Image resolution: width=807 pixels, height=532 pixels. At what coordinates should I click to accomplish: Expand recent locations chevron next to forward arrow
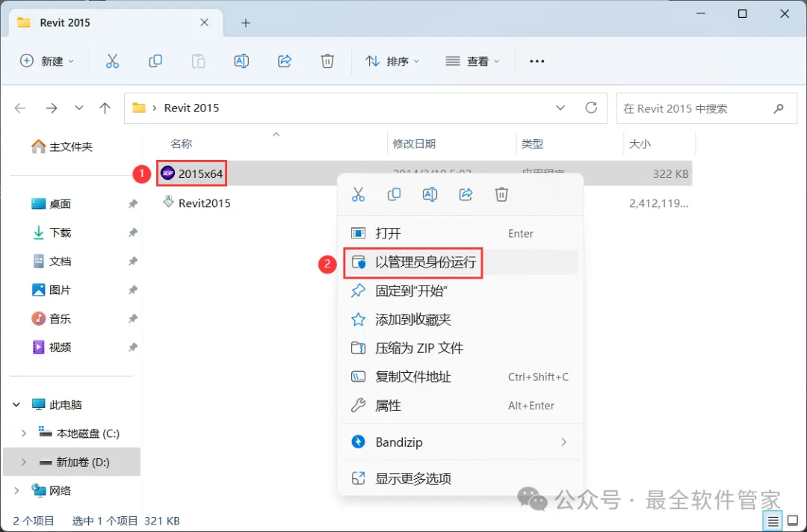coord(78,108)
